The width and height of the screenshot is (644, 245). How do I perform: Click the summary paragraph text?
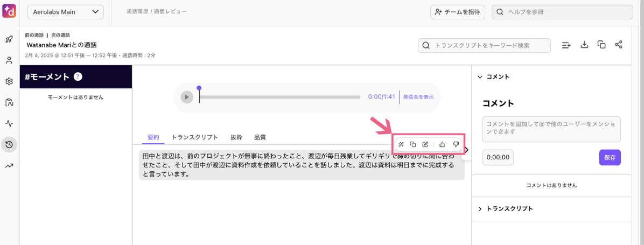[x=302, y=165]
